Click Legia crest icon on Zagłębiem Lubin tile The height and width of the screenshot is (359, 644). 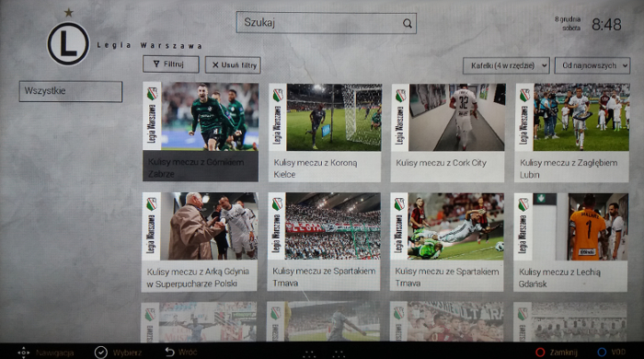click(524, 96)
